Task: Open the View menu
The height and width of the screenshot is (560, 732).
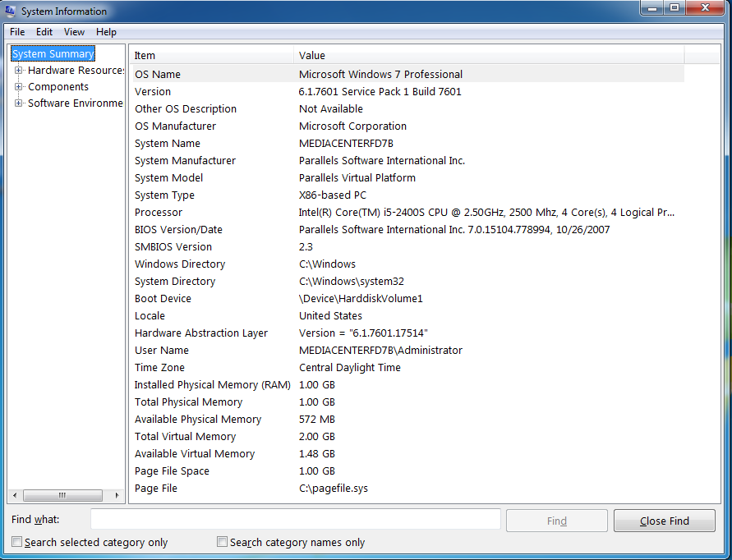Action: (74, 31)
